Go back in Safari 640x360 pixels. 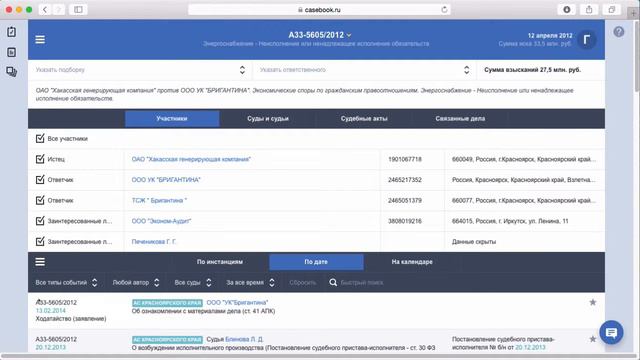[x=44, y=9]
